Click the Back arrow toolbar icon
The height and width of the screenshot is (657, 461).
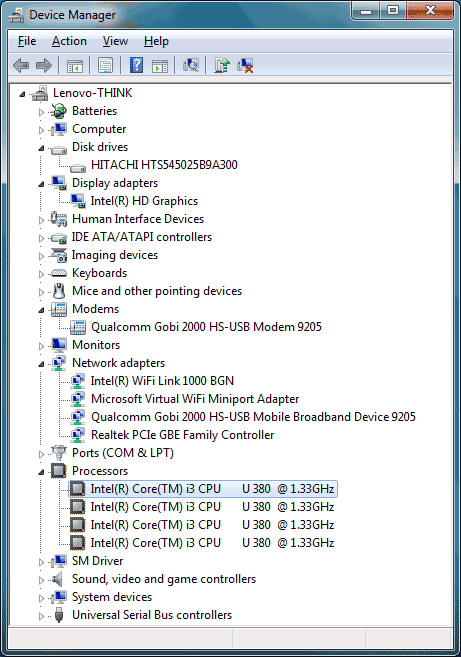pos(21,65)
